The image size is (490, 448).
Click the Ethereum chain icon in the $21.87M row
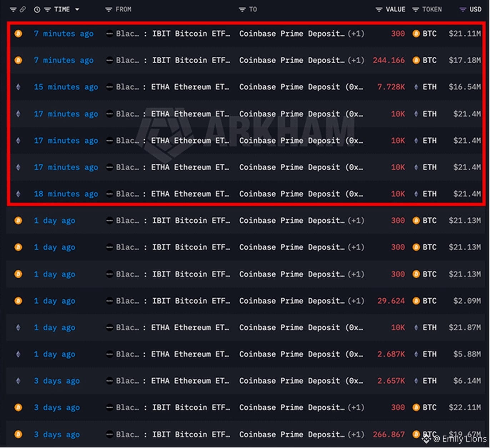click(18, 327)
